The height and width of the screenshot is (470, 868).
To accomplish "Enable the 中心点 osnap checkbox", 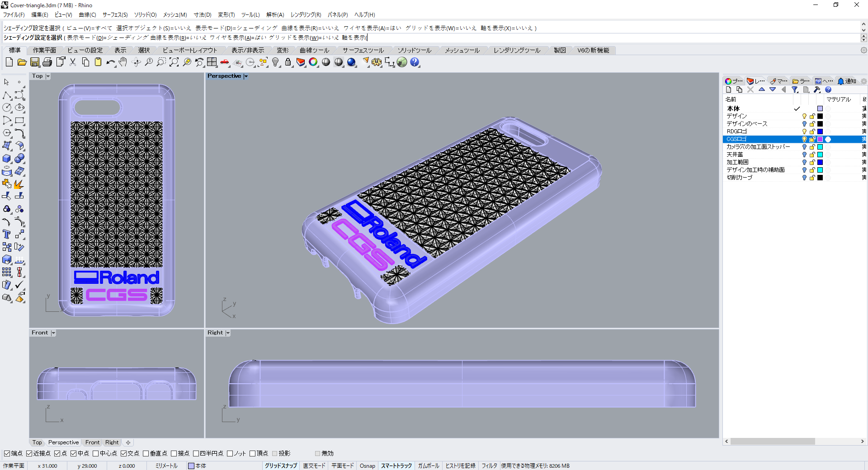I will click(96, 453).
